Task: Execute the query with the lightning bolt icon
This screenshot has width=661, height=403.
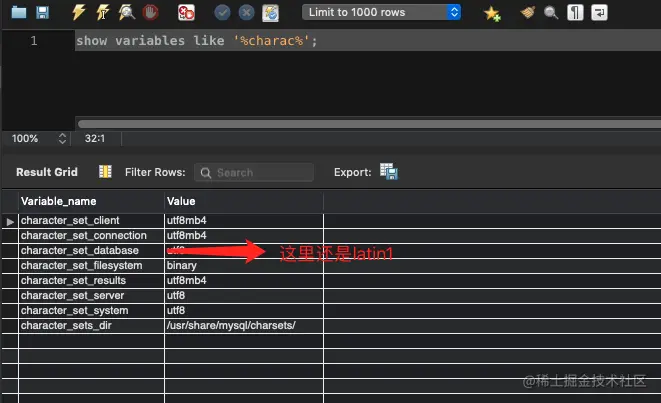Action: (x=78, y=12)
